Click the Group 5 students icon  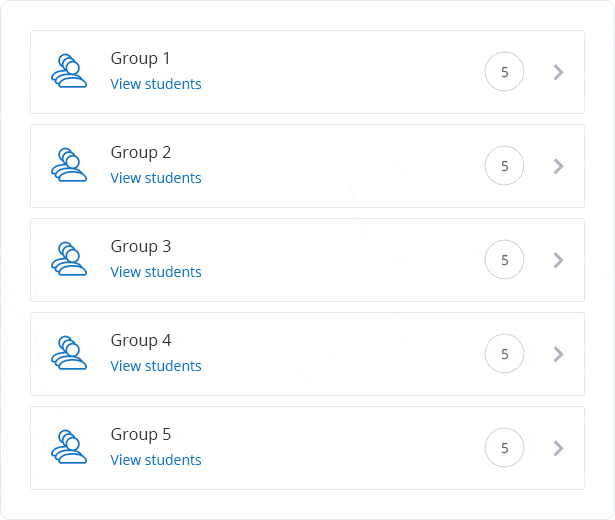(69, 448)
